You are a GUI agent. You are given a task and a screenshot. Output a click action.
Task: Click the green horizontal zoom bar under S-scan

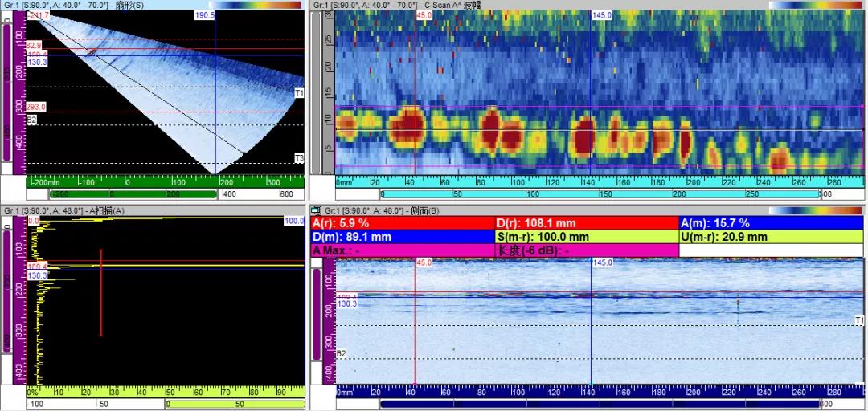coord(133,194)
